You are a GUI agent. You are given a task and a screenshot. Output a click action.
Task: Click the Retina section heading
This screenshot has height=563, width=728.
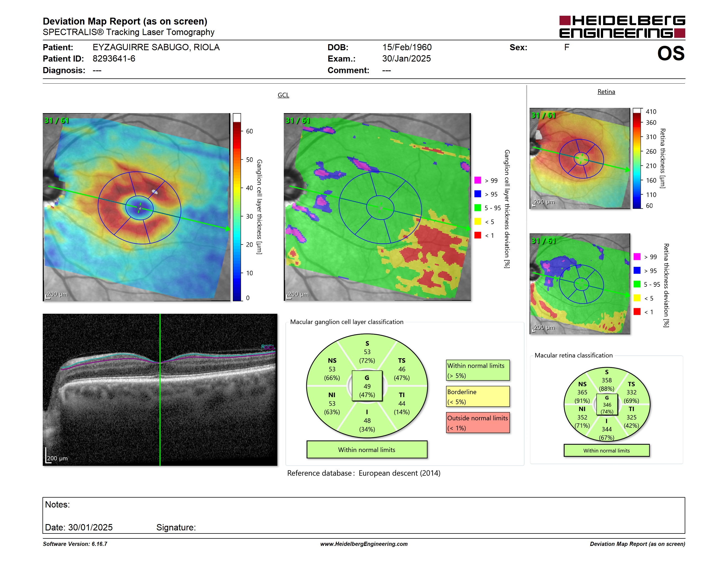pos(606,92)
